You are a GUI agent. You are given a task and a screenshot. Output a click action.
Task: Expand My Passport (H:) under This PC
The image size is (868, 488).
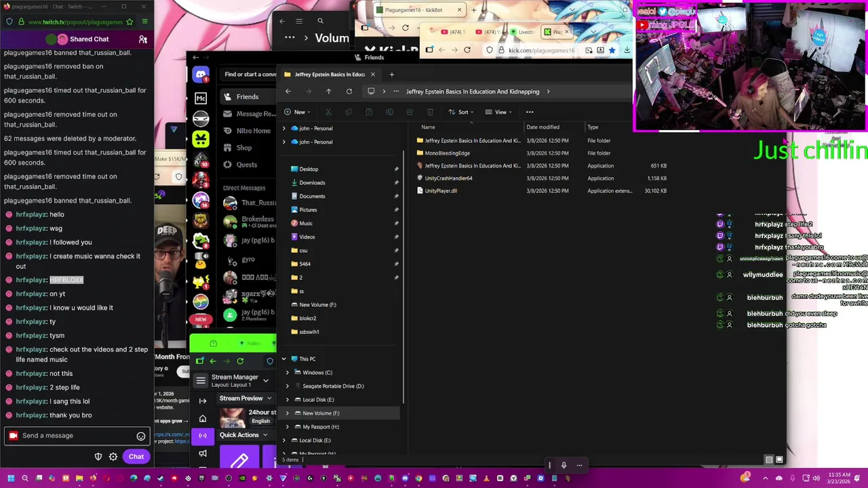coord(288,426)
